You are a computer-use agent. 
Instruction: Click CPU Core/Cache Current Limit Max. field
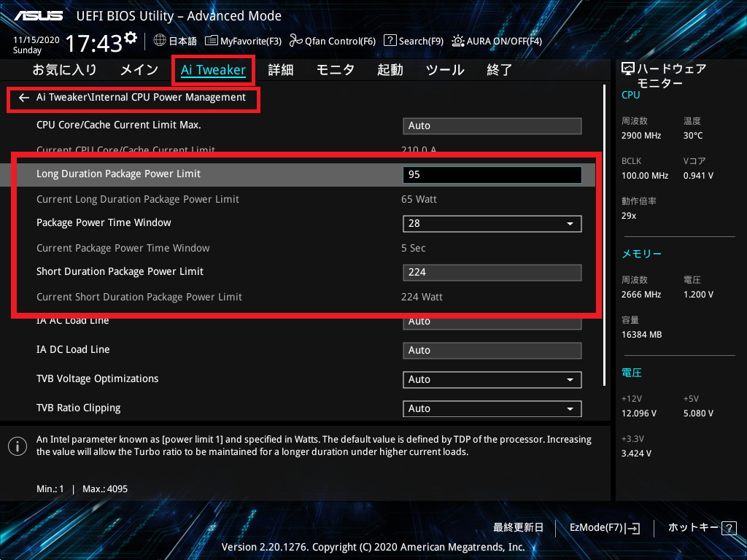click(492, 125)
